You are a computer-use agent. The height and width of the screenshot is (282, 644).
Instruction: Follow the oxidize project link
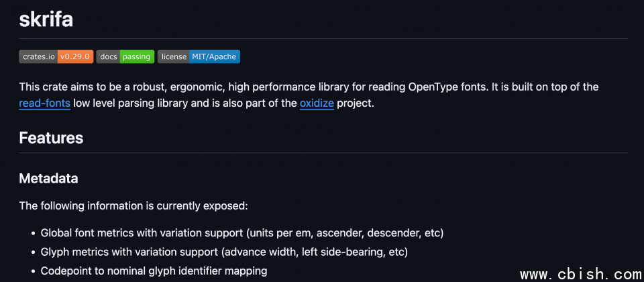coord(317,104)
